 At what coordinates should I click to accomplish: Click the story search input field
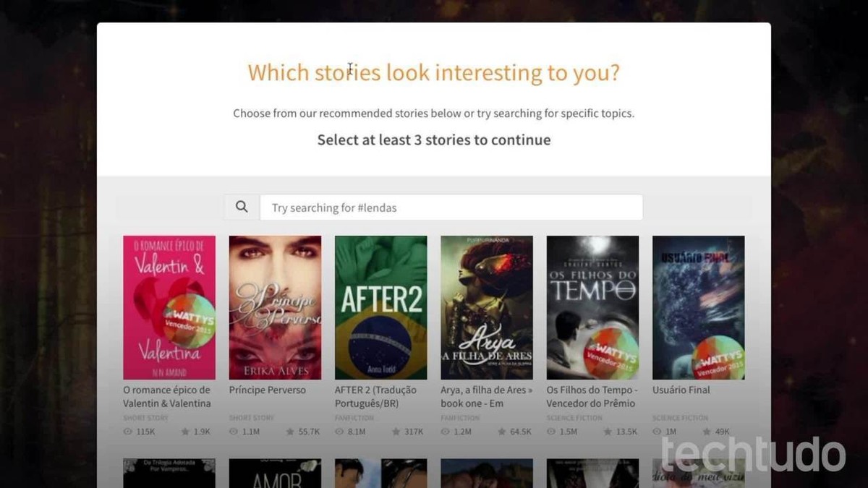pos(451,207)
